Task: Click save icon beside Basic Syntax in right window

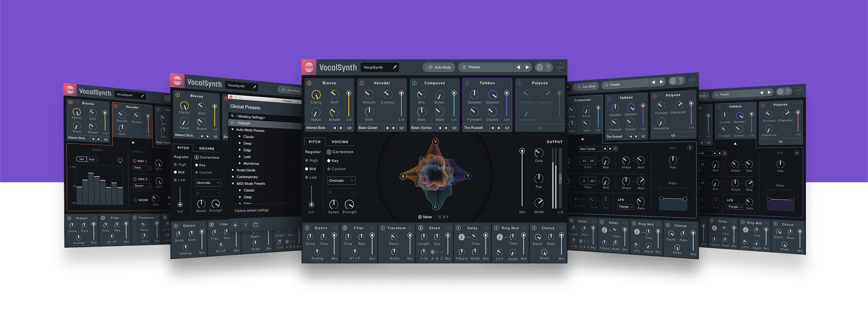Action: (615, 149)
